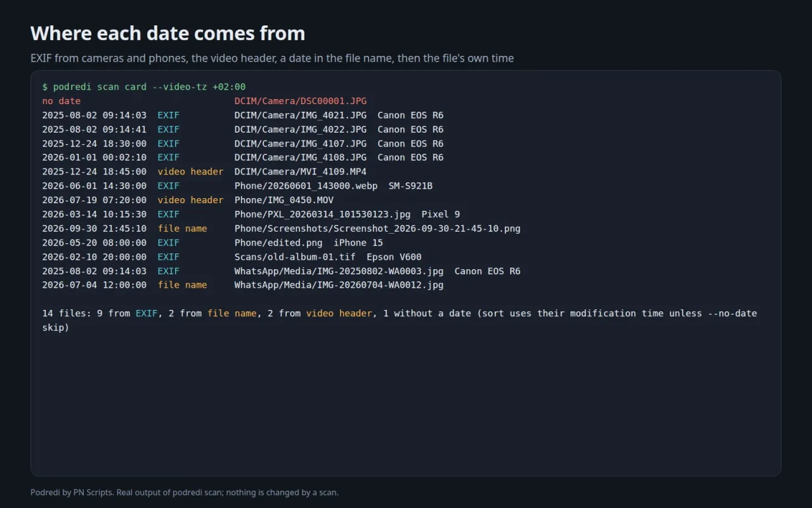Select the command line "podredi scan card --video-tz +02:00"
The height and width of the screenshot is (508, 812).
[x=149, y=86]
